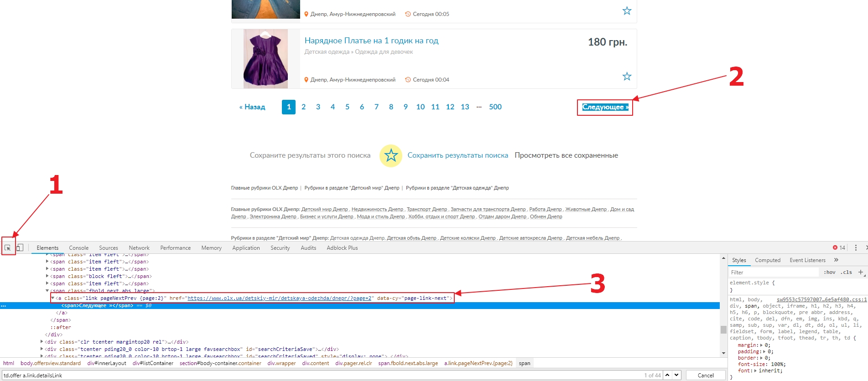
Task: Click the « Назад previous page link
Action: click(252, 107)
